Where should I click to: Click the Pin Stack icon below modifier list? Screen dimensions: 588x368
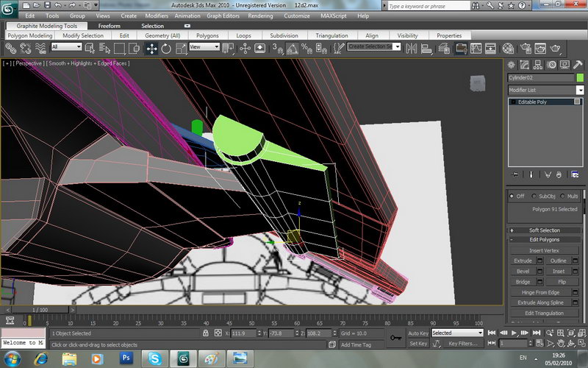tap(514, 174)
